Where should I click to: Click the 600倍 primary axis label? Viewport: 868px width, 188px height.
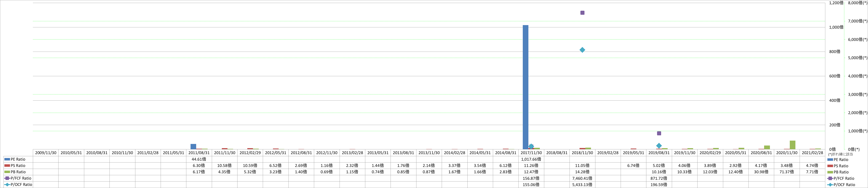pos(835,76)
